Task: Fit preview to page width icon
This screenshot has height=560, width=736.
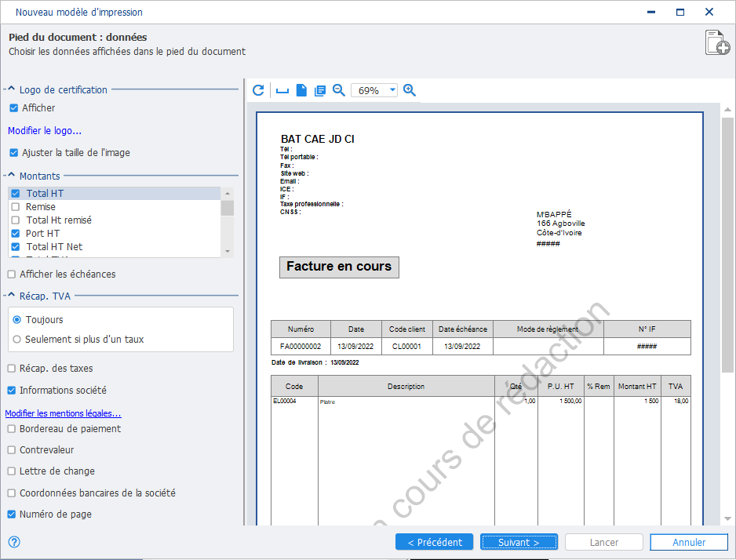Action: (x=282, y=90)
